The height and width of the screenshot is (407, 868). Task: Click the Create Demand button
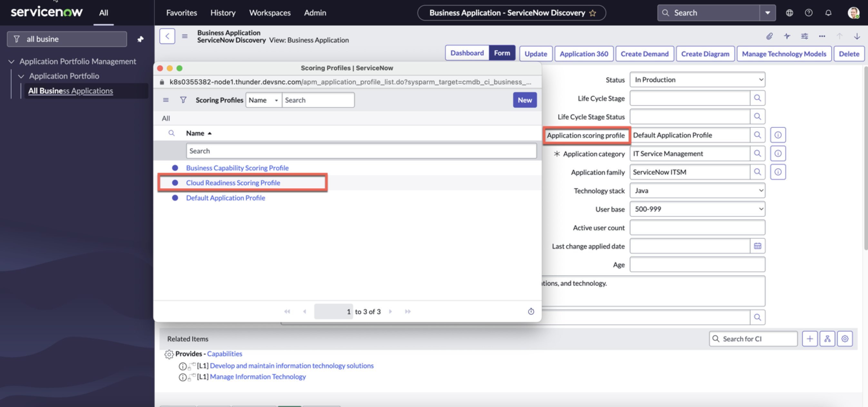coord(644,54)
